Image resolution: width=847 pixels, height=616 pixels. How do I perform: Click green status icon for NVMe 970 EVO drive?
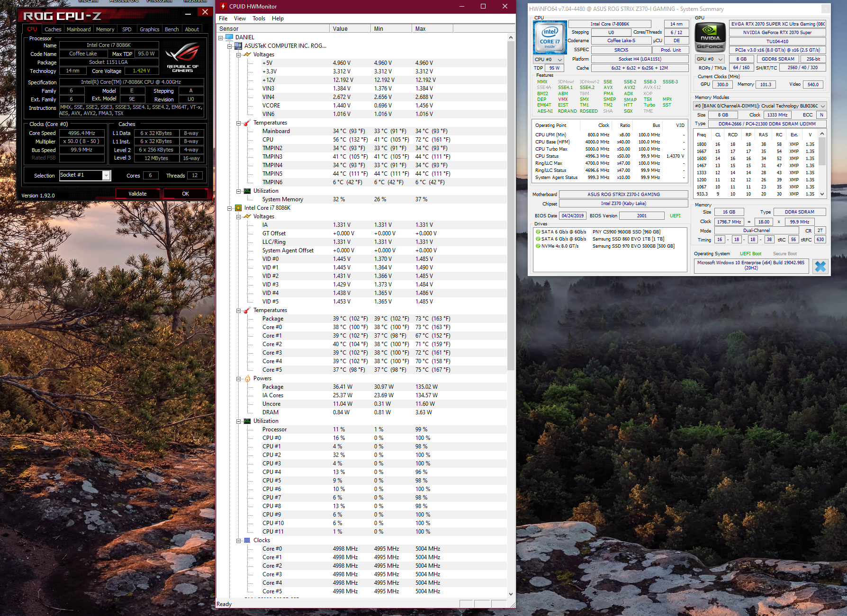point(538,246)
